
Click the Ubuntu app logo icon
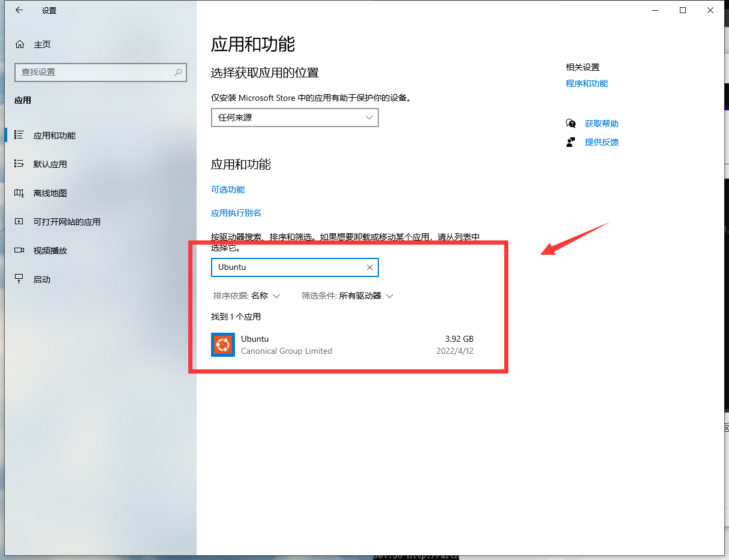pos(223,345)
